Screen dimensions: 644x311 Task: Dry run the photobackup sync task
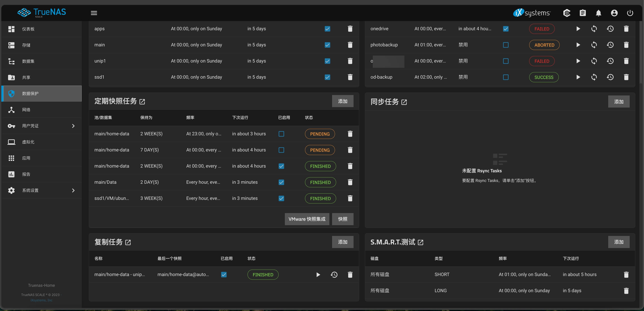click(594, 45)
